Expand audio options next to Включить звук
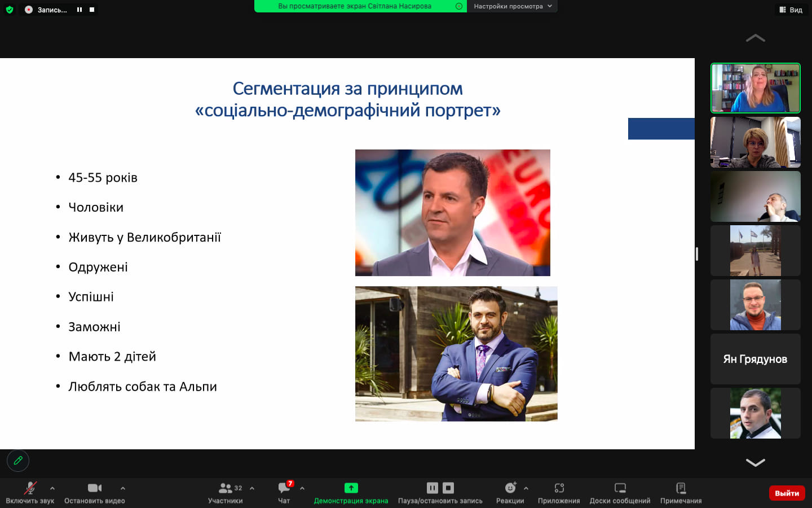 52,488
